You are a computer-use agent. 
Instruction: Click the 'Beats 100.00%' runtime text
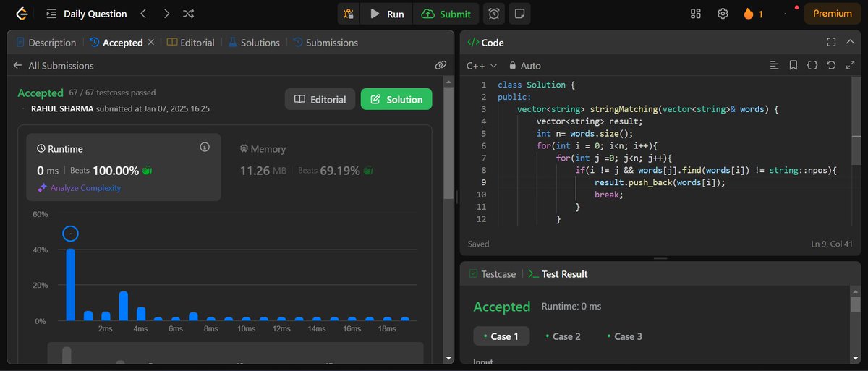click(x=105, y=171)
